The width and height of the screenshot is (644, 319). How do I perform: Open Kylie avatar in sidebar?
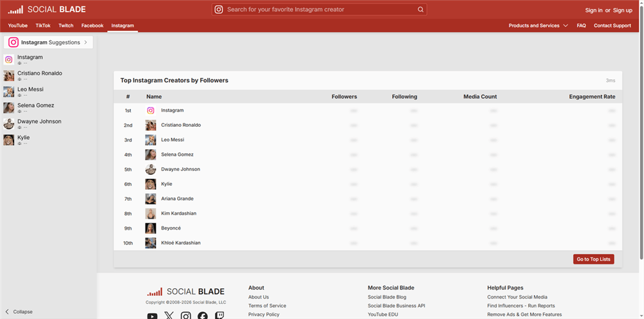click(x=8, y=140)
